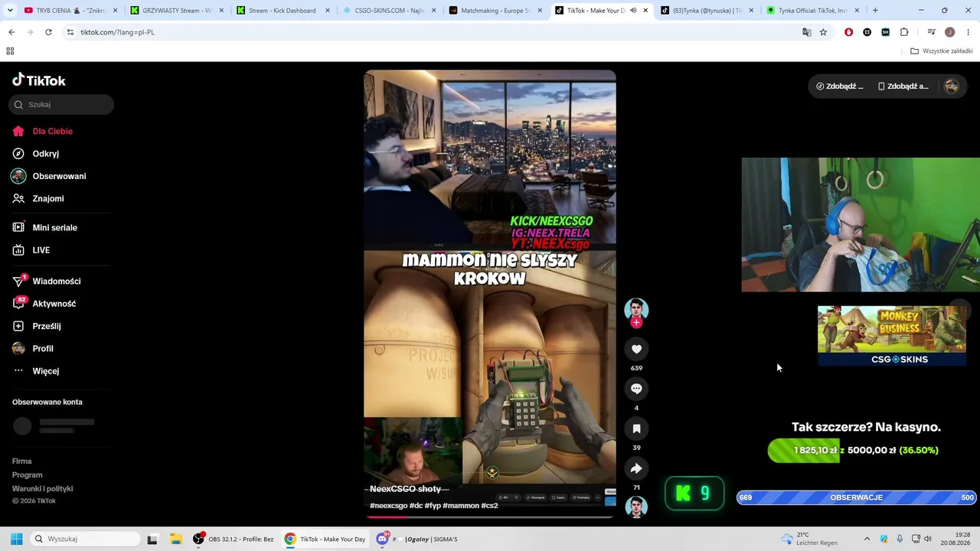980x551 pixels.
Task: Reload the TikTok page
Action: (48, 32)
